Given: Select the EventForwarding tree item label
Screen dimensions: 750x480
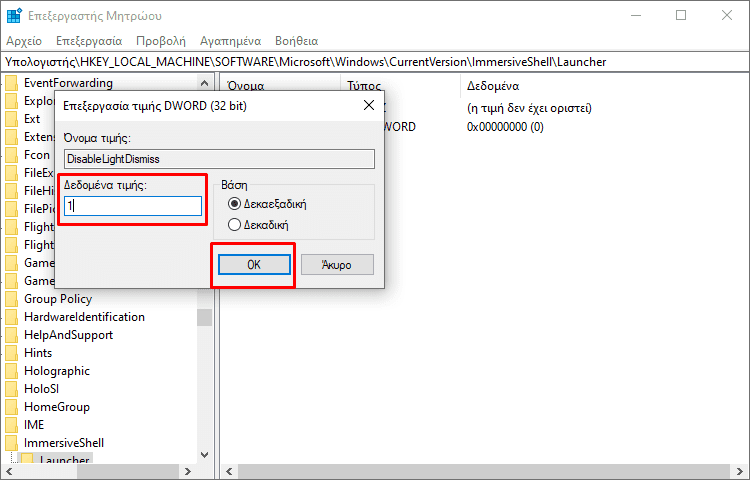Looking at the screenshot, I should [68, 83].
